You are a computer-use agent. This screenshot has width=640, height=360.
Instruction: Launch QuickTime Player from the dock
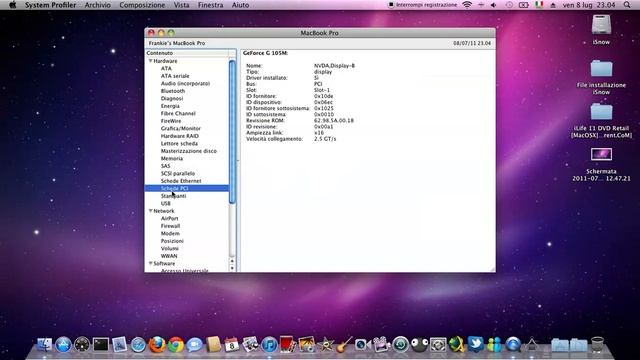[513, 345]
